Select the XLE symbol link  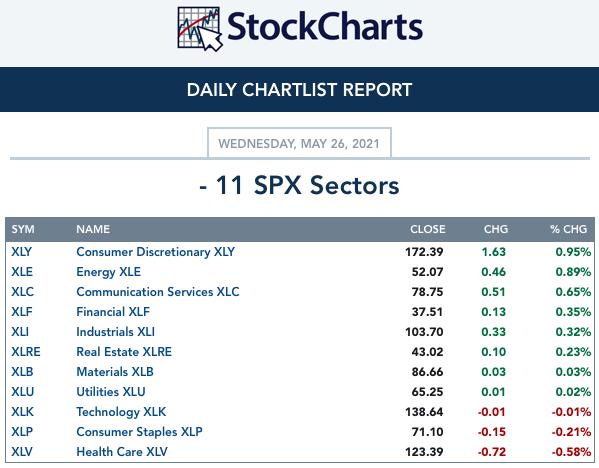22,272
